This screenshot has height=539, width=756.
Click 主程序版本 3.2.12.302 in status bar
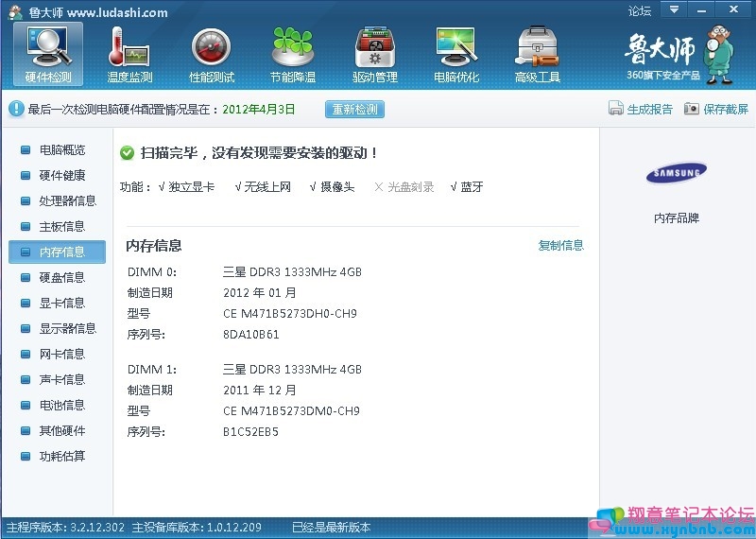(65, 528)
